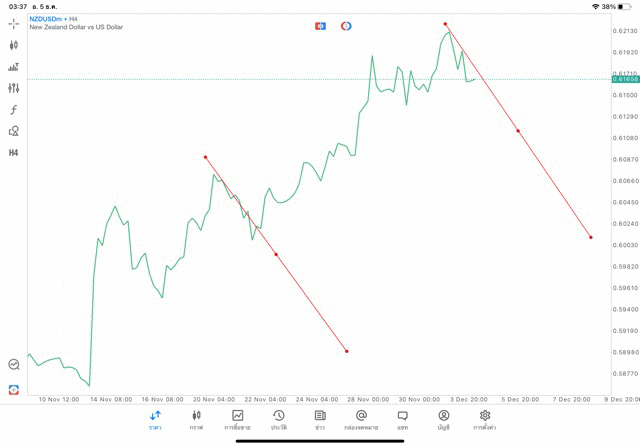Change the H4 timeframe in sidebar

13,153
